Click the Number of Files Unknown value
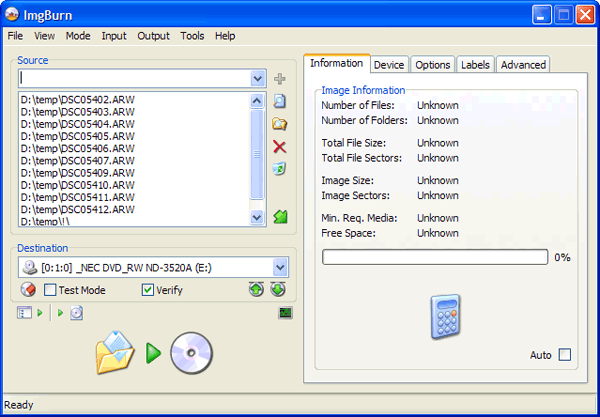Viewport: 600px width, 417px height. tap(438, 105)
